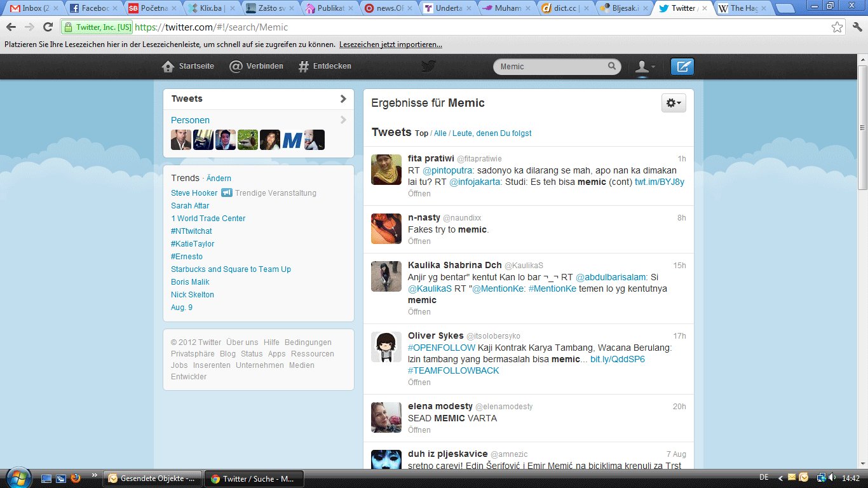868x488 pixels.
Task: Open the Windows Start menu
Action: coord(17,478)
